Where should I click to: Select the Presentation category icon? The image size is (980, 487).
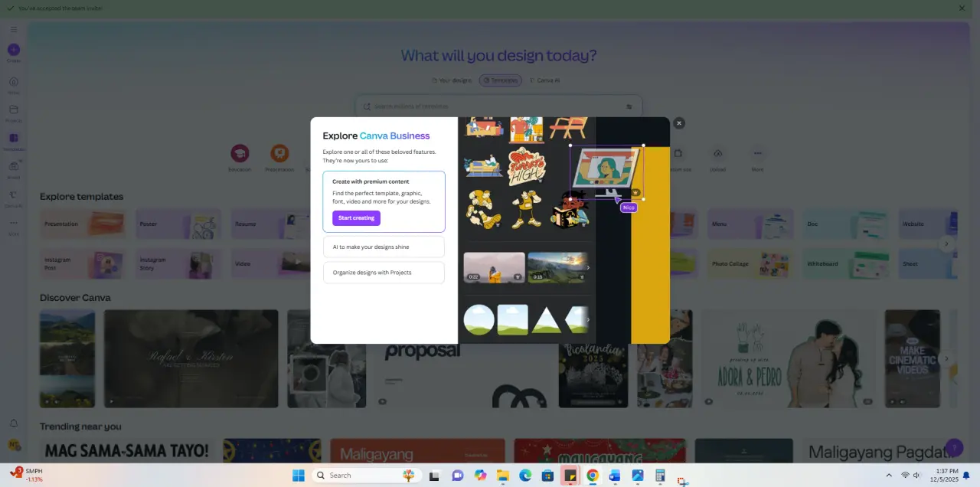pos(279,153)
